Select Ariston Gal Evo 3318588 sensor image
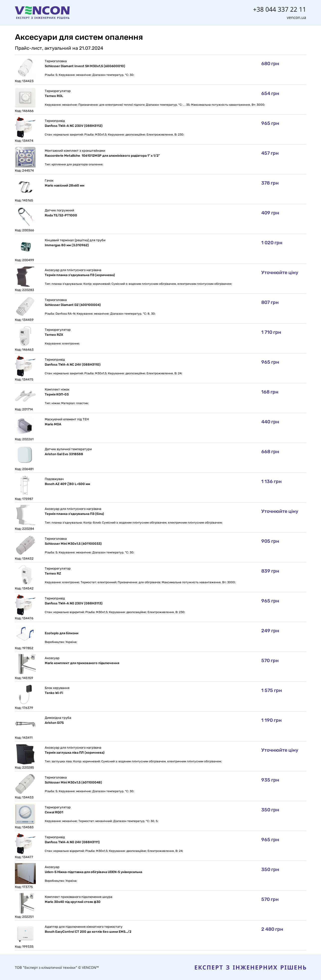 [25, 456]
